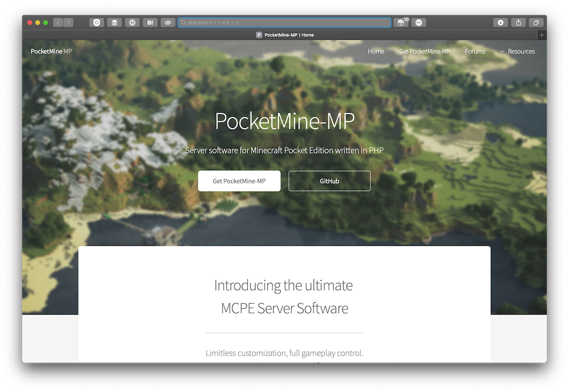Click the large PocketMine-MP hero title
The width and height of the screenshot is (569, 392).
pyautogui.click(x=284, y=121)
